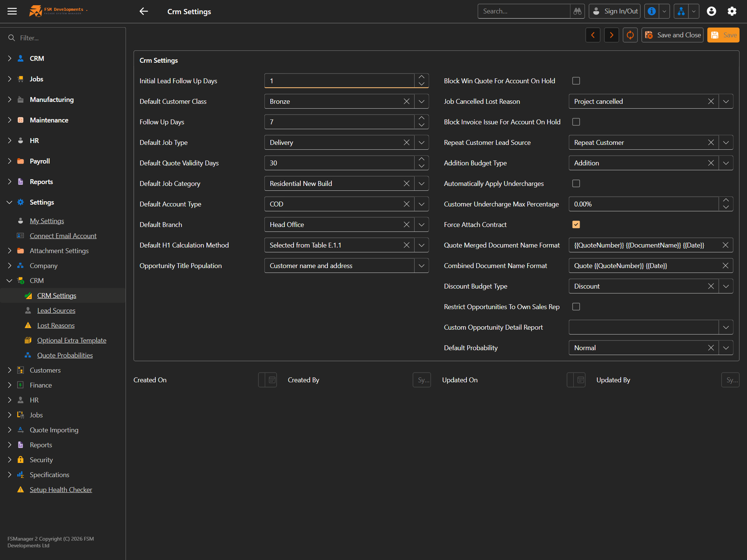Click the back arrow icon
The image size is (747, 560).
click(144, 11)
